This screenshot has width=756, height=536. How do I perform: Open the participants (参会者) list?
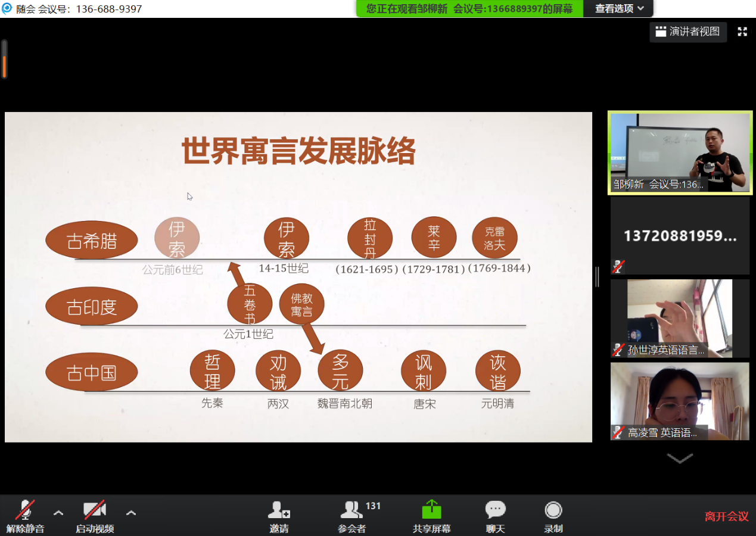[x=352, y=510]
